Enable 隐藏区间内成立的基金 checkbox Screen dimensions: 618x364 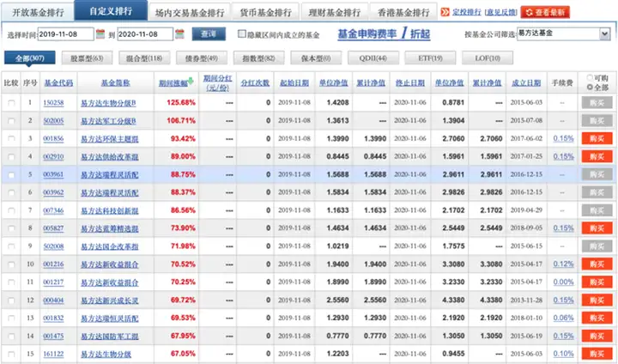click(x=241, y=34)
